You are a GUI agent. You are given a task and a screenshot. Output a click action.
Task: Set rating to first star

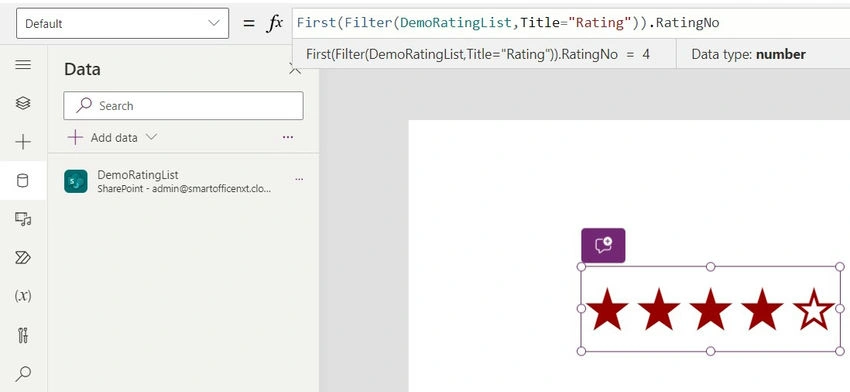[x=607, y=309]
